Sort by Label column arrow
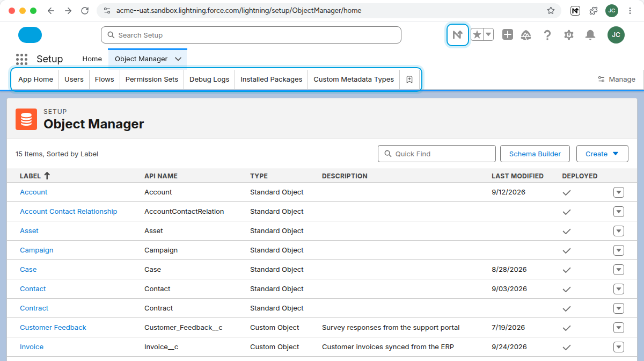This screenshot has height=361, width=644. coord(47,176)
